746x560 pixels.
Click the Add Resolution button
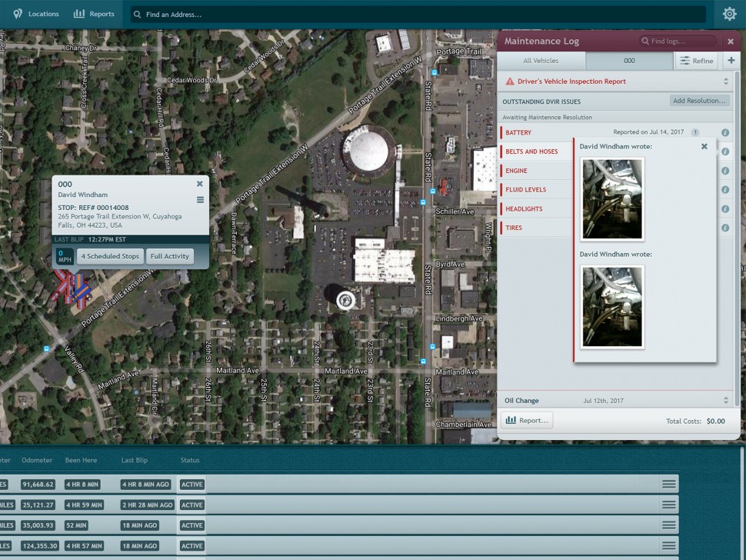pos(699,101)
